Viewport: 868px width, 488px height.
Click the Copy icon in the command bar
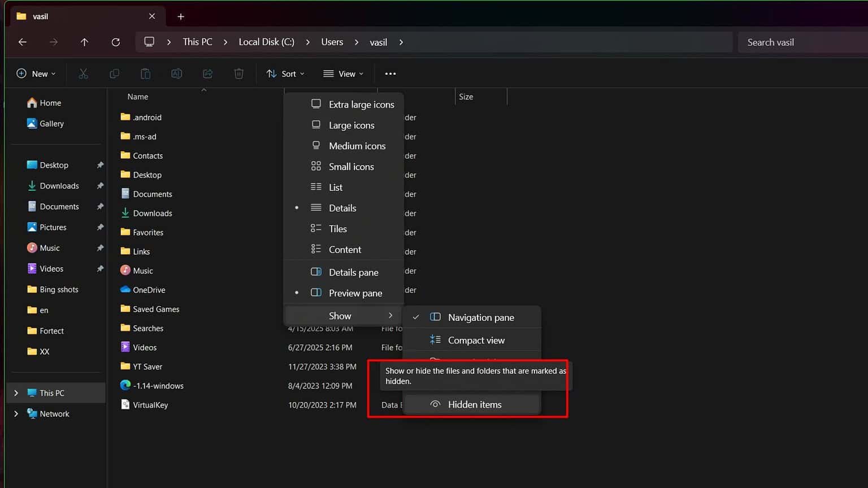(x=114, y=73)
